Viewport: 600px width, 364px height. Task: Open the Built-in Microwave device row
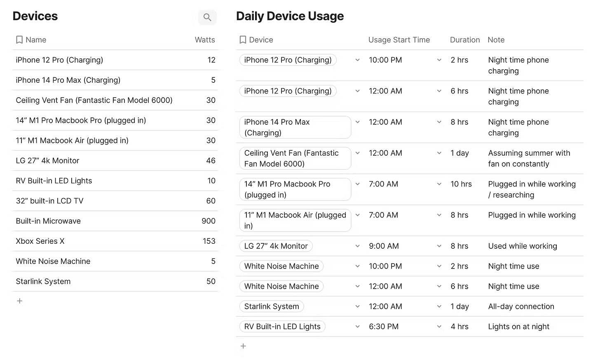point(115,221)
